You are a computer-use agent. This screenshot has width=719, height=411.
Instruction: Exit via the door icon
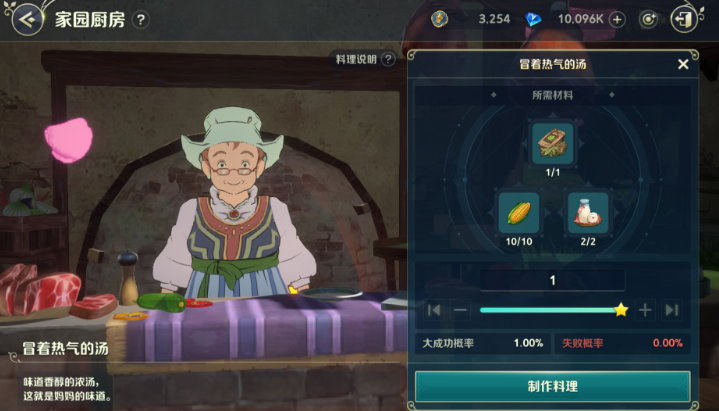coord(684,19)
